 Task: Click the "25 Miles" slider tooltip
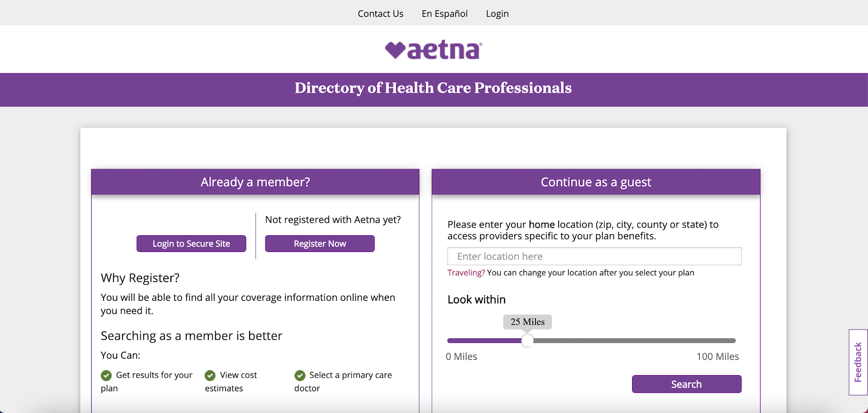[527, 322]
